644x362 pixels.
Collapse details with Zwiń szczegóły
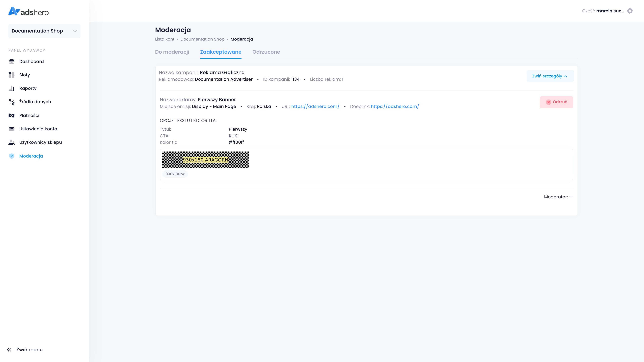550,76
